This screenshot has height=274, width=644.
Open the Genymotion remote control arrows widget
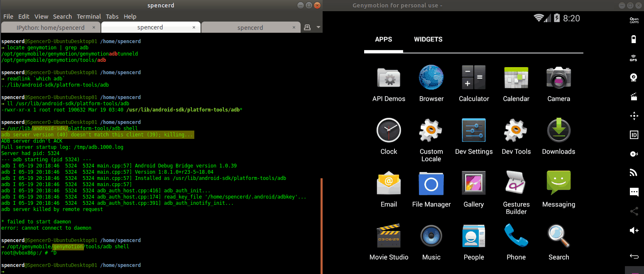click(x=634, y=116)
